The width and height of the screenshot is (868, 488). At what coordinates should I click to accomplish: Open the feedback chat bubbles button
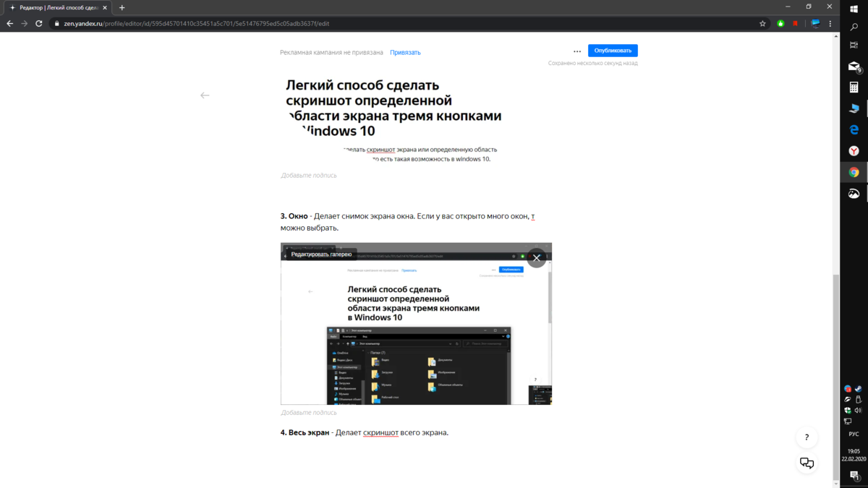point(807,463)
